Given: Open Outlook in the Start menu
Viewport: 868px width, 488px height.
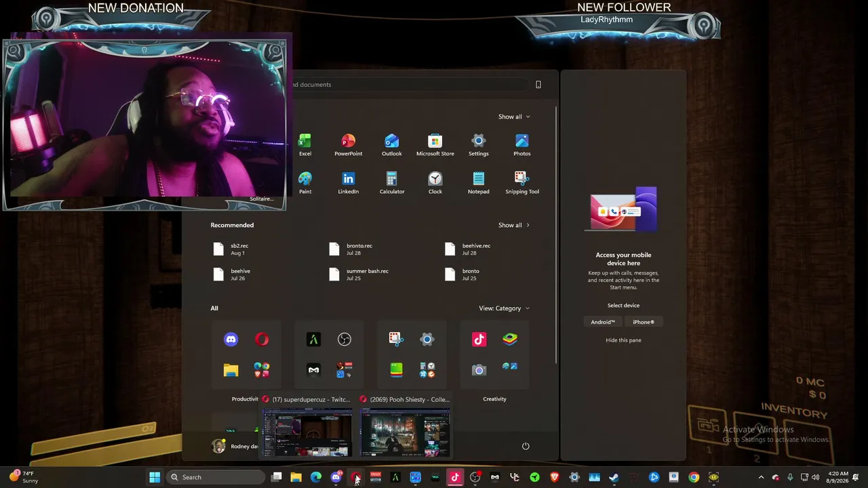Looking at the screenshot, I should click(391, 144).
